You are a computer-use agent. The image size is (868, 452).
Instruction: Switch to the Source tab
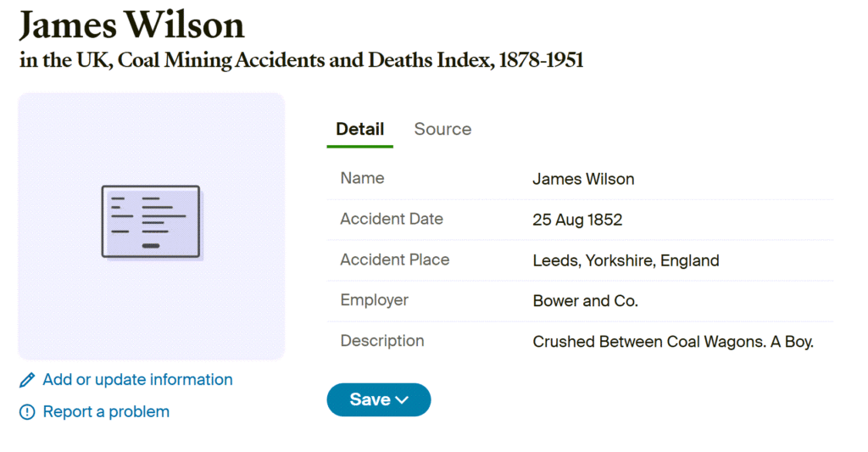point(442,129)
